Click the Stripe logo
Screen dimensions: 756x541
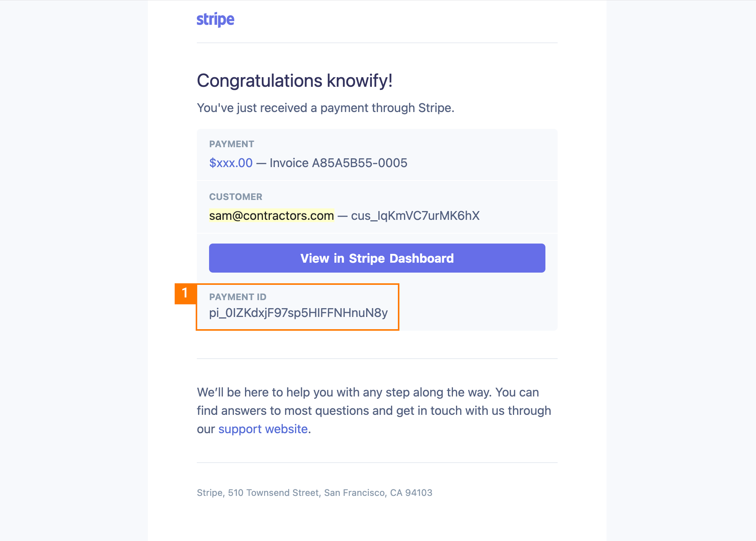click(x=215, y=19)
